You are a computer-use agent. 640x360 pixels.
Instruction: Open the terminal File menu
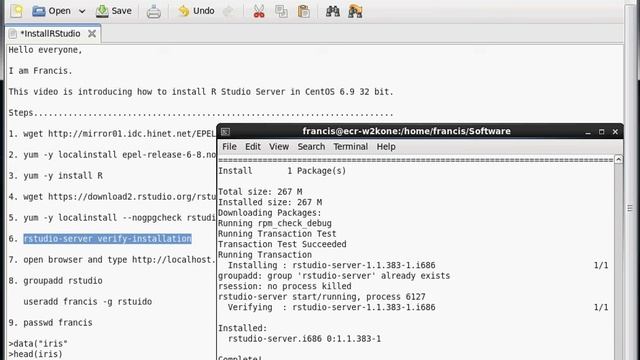(x=229, y=147)
